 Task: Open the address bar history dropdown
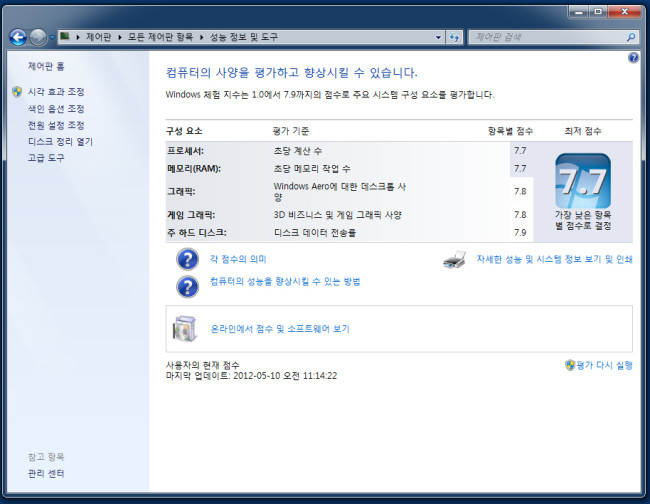coord(439,37)
